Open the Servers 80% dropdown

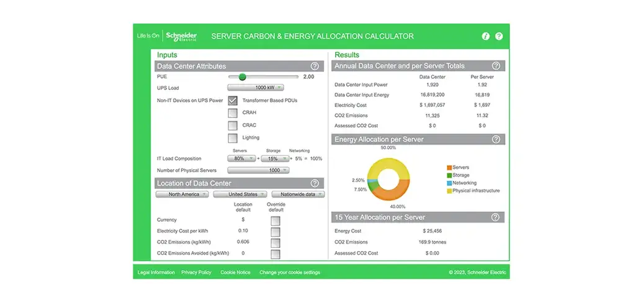pos(241,158)
